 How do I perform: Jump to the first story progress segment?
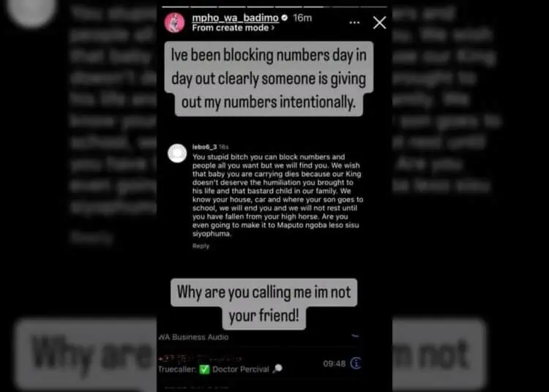(x=176, y=7)
